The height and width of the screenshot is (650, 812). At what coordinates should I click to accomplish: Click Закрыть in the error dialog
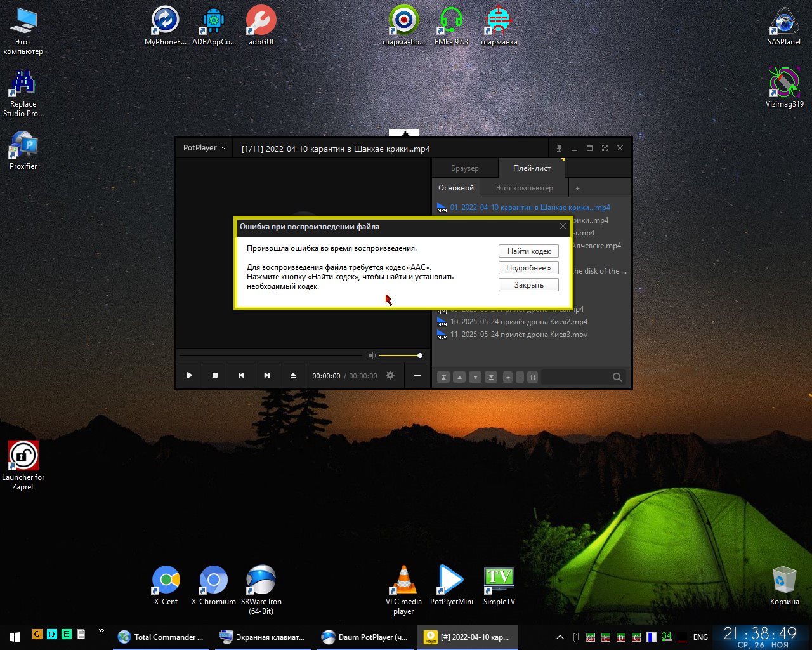pos(528,285)
